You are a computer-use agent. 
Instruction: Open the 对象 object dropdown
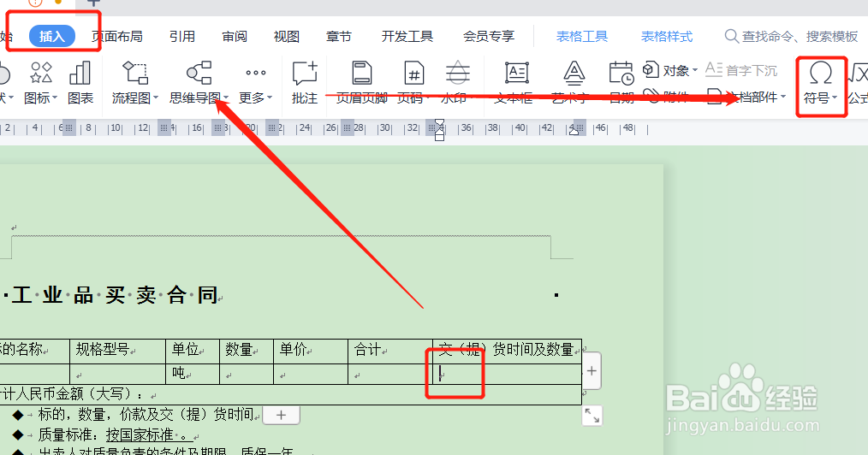point(669,70)
